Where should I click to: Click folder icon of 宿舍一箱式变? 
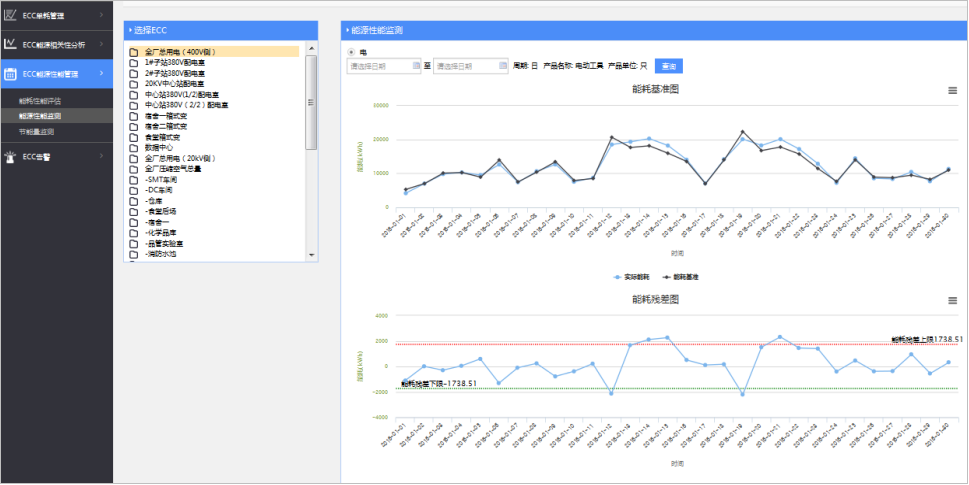tap(133, 116)
